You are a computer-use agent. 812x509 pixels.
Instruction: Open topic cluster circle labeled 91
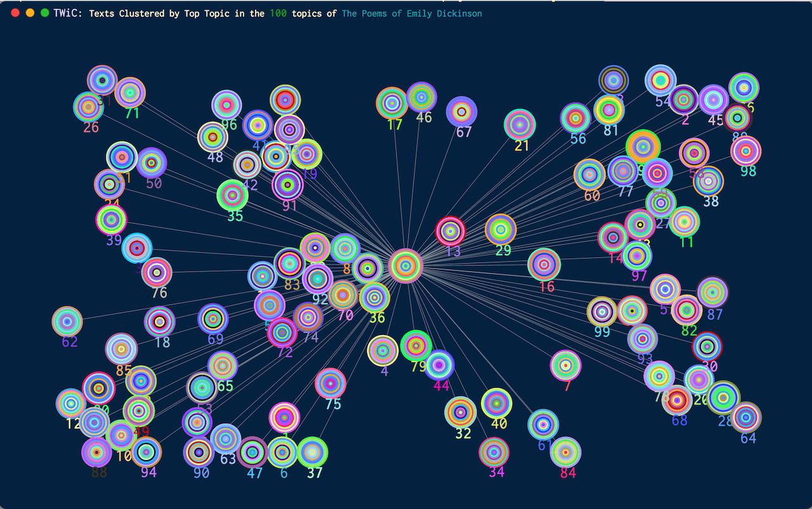point(288,185)
